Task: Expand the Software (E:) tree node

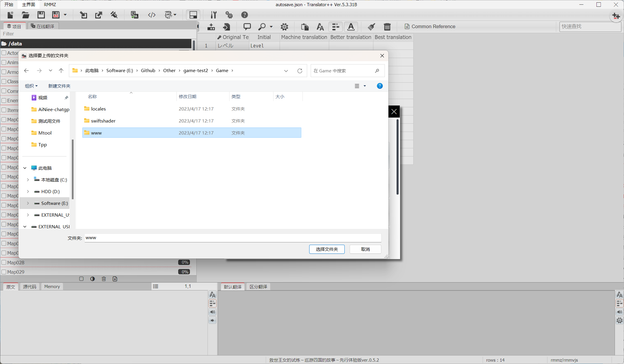Action: (x=28, y=203)
